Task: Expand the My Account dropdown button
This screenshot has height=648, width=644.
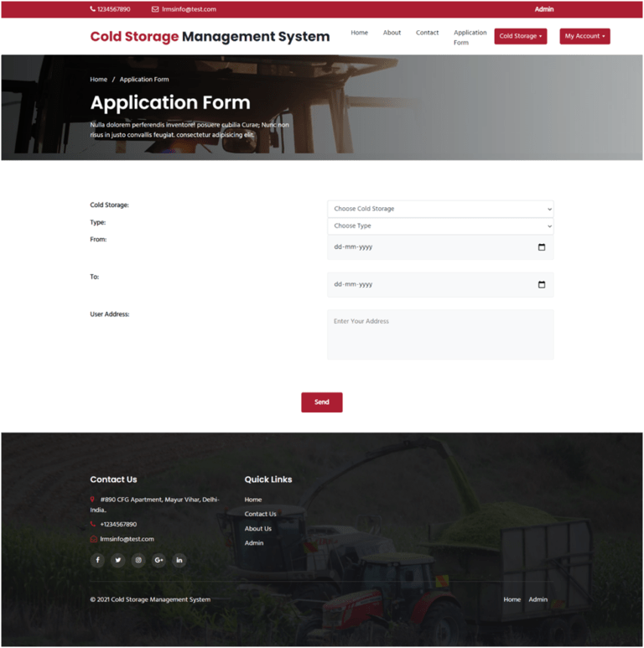Action: pos(584,36)
